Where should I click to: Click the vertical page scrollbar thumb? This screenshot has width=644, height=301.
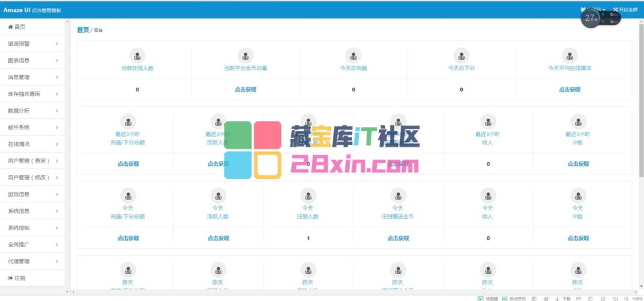pyautogui.click(x=641, y=100)
